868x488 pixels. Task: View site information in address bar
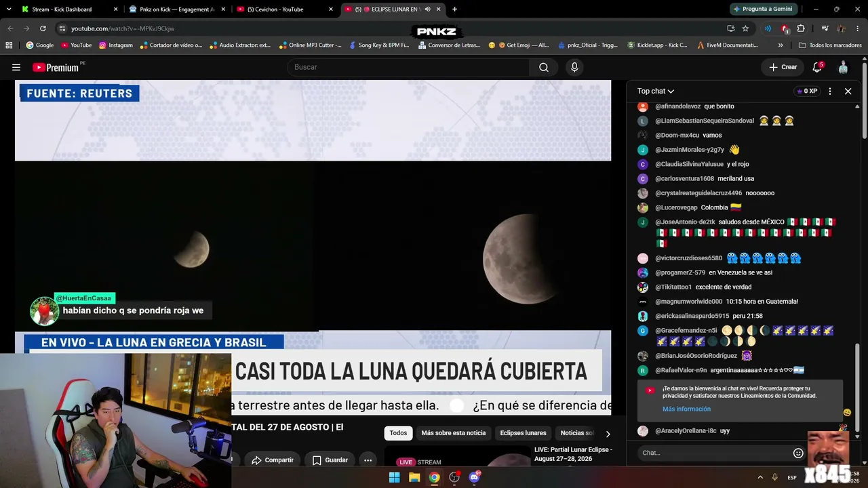[x=62, y=28]
